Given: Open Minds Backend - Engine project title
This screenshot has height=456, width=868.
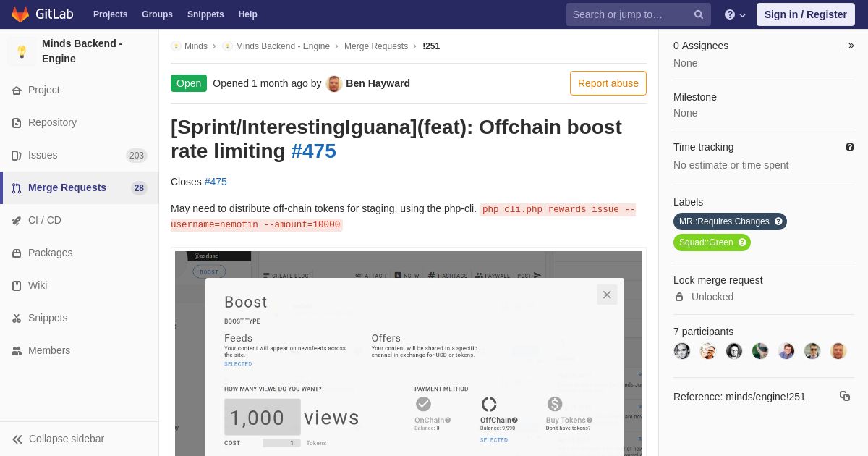Looking at the screenshot, I should [x=82, y=51].
